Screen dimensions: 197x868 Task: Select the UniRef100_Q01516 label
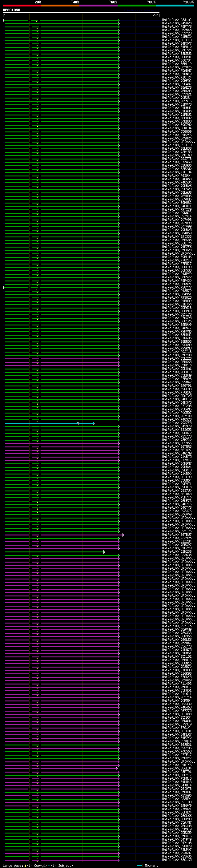tap(177, 101)
